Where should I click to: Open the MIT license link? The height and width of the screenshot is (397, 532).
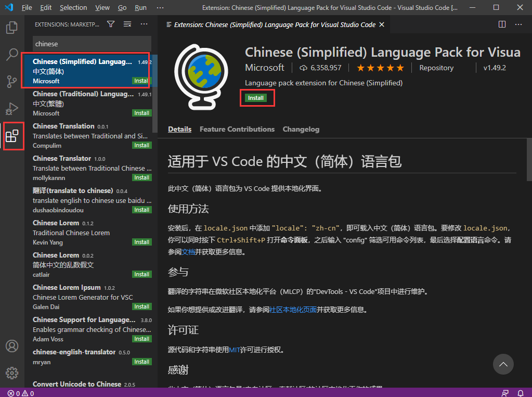coord(235,350)
